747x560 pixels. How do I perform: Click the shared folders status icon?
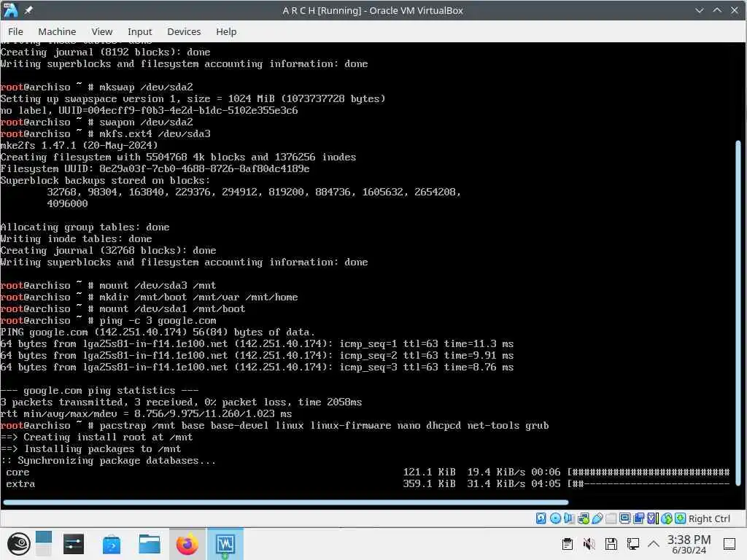point(611,518)
